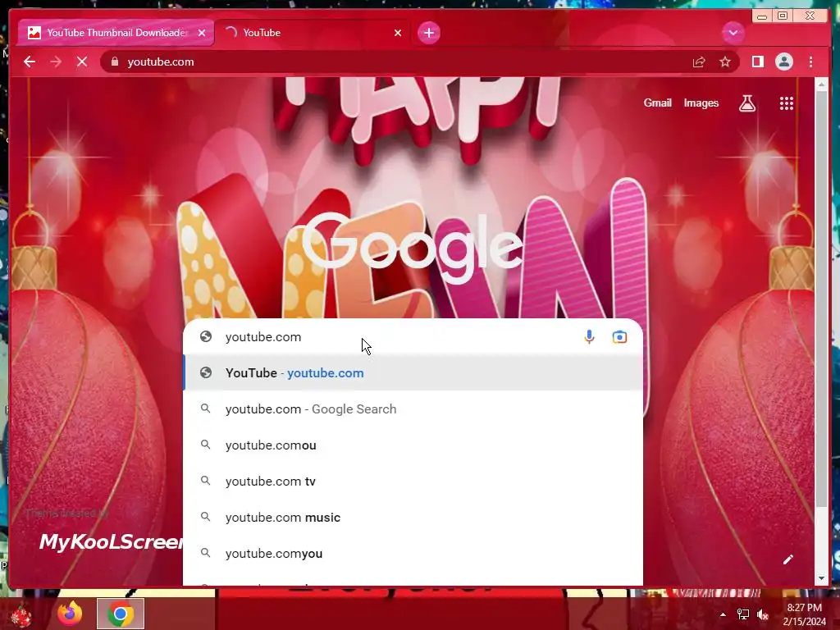Share this page icon in address bar
The height and width of the screenshot is (630, 840).
tap(699, 62)
